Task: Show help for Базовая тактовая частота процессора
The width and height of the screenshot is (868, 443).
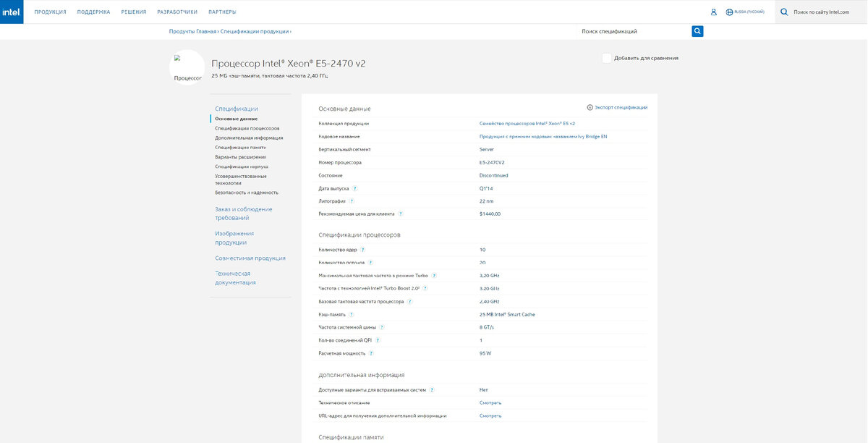Action: click(x=409, y=301)
